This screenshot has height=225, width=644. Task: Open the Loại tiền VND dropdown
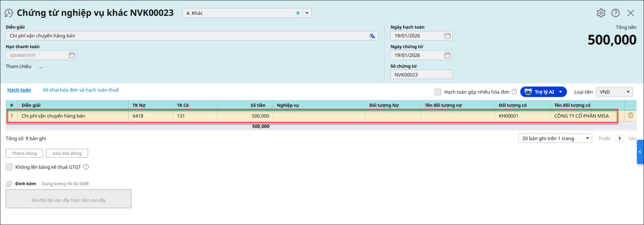(614, 92)
